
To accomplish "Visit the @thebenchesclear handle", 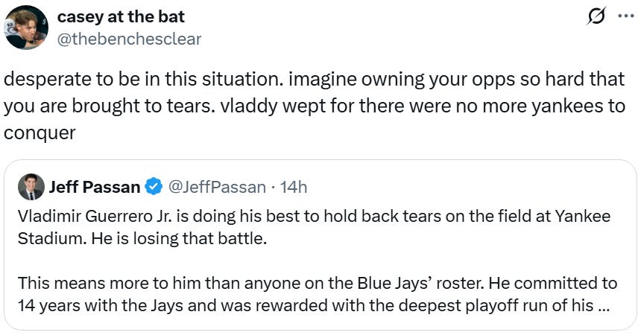I will pyautogui.click(x=129, y=39).
